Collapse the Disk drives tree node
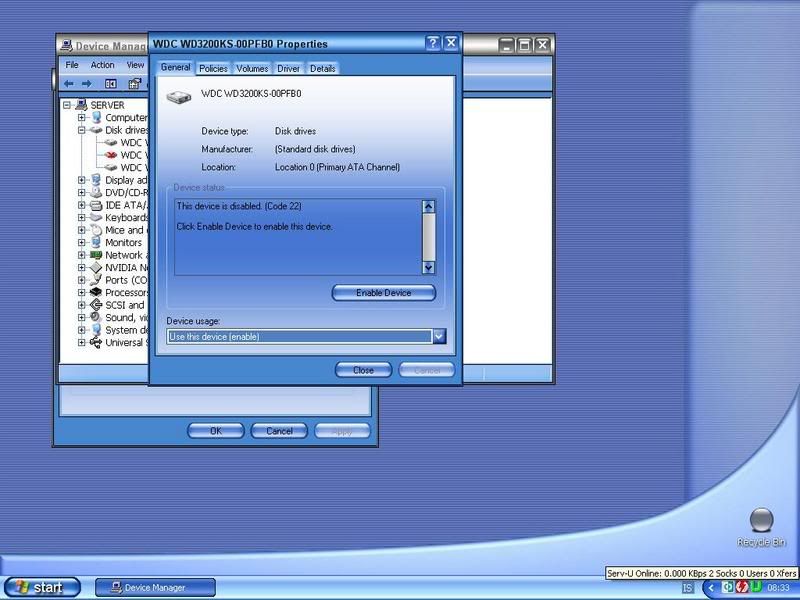Screen dimensions: 800x600 click(82, 130)
